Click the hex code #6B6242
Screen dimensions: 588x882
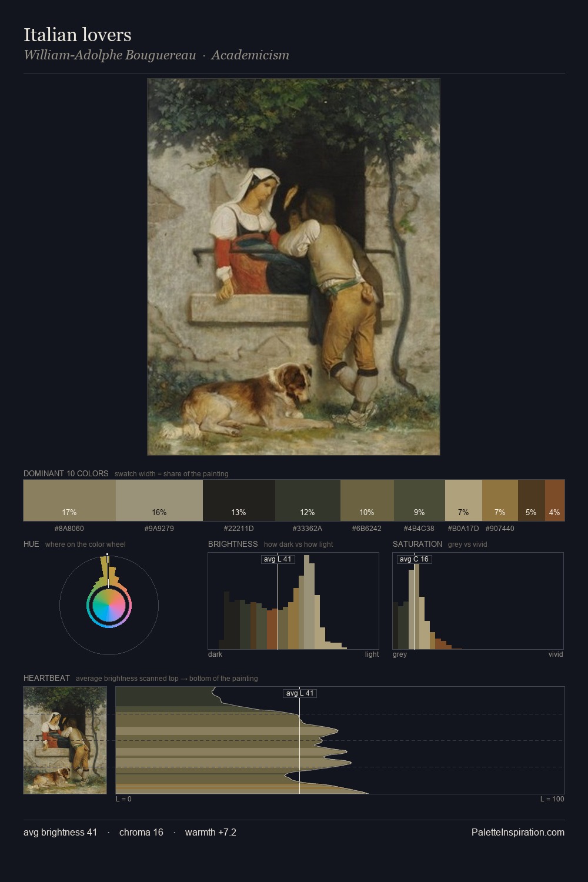click(367, 529)
